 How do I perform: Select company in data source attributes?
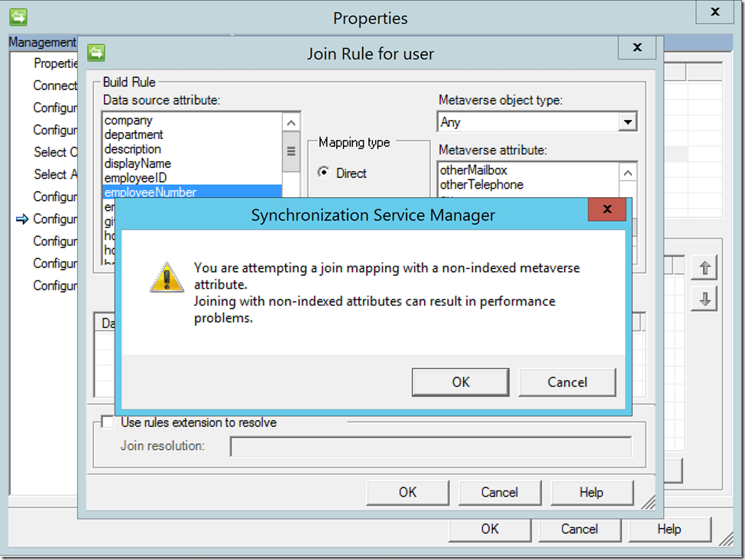tap(193, 120)
